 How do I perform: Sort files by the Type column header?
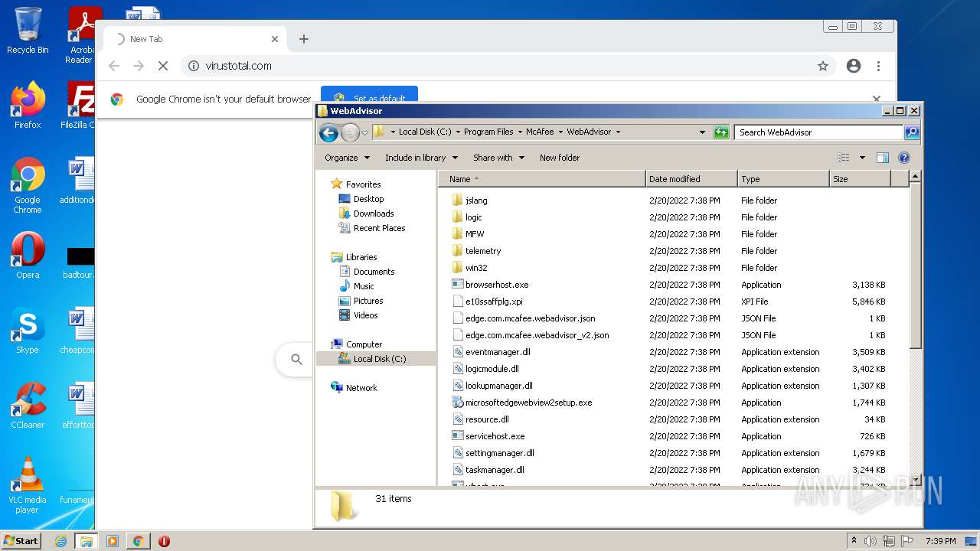(783, 179)
